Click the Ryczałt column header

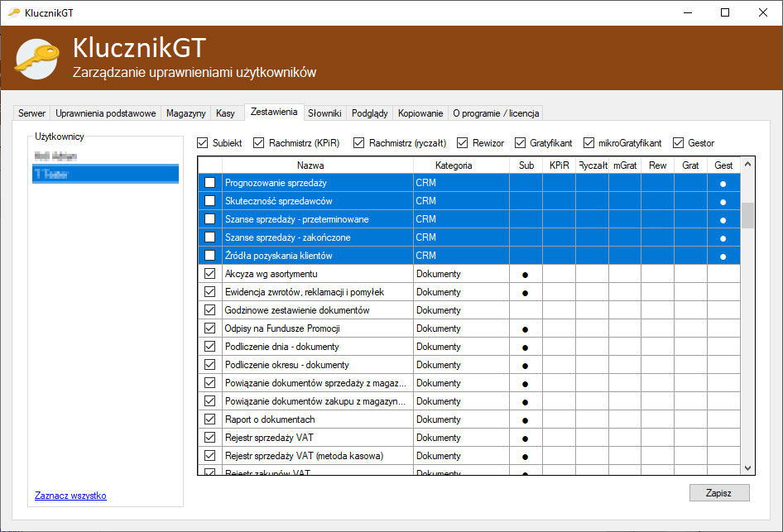pos(593,165)
